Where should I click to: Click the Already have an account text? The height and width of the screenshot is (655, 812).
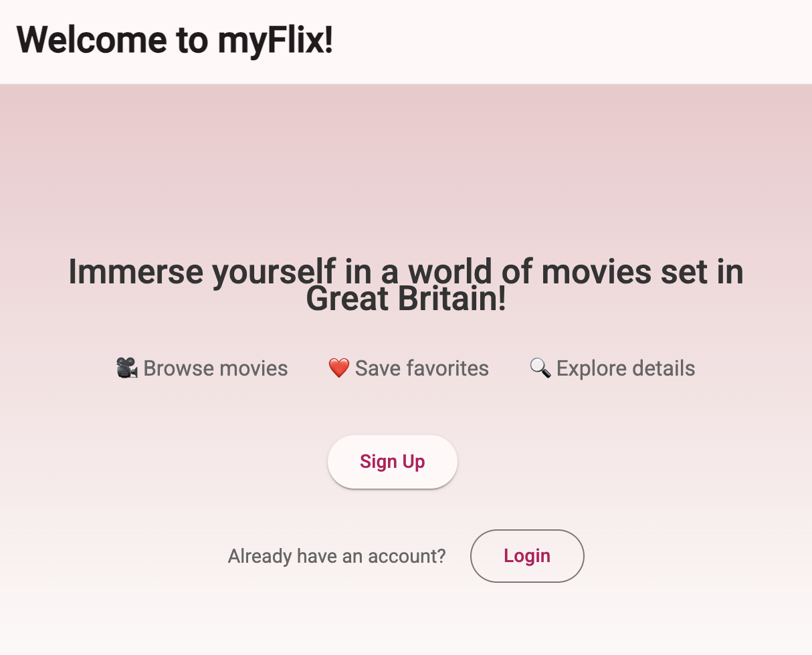coord(336,555)
